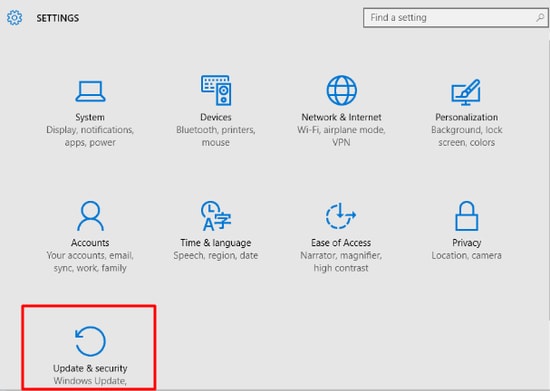Click the Update & security label
This screenshot has width=550, height=391.
coord(90,368)
